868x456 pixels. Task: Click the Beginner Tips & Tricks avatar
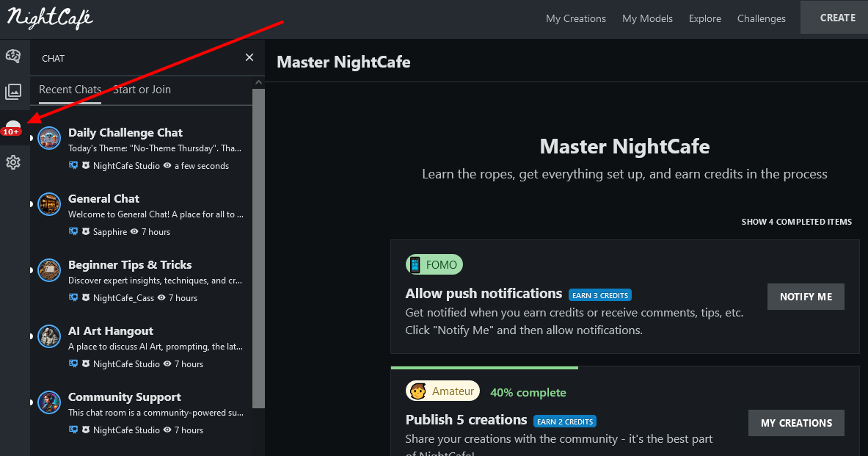click(x=49, y=269)
